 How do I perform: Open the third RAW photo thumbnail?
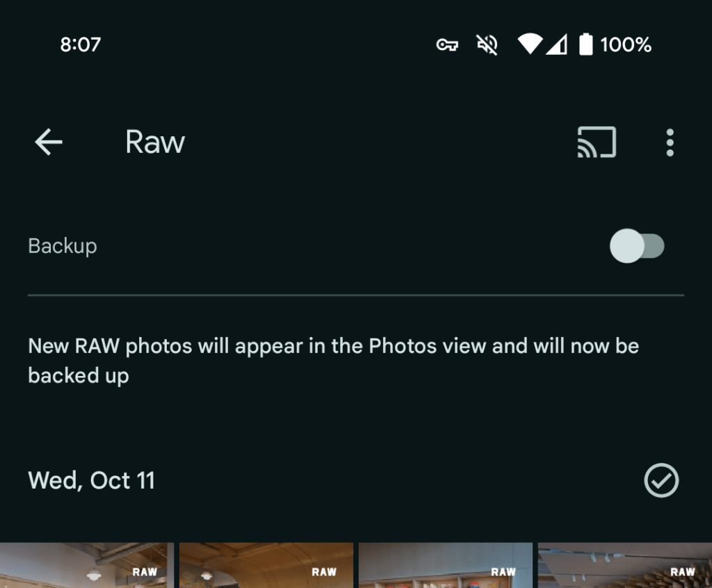446,566
